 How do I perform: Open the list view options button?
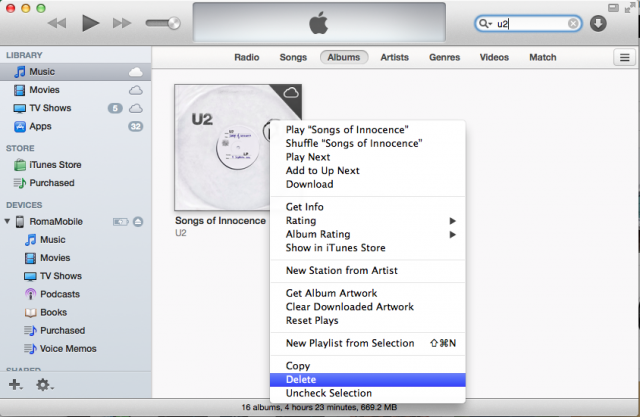(x=624, y=58)
